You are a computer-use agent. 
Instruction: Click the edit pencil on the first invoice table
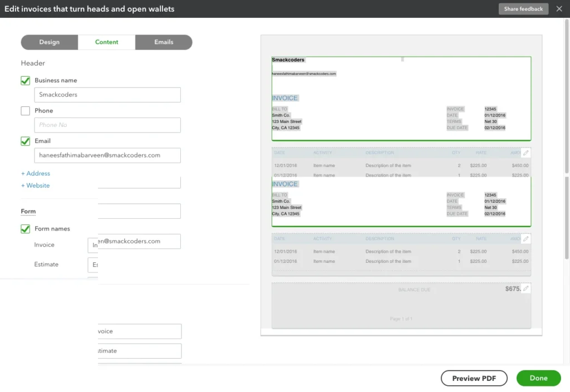pyautogui.click(x=525, y=152)
